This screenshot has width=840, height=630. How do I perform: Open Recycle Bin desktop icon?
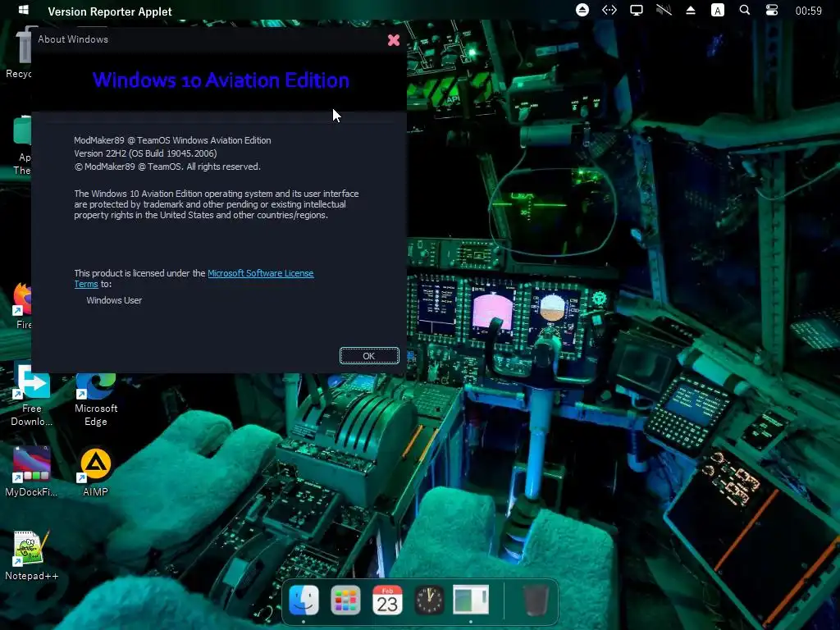[x=20, y=53]
